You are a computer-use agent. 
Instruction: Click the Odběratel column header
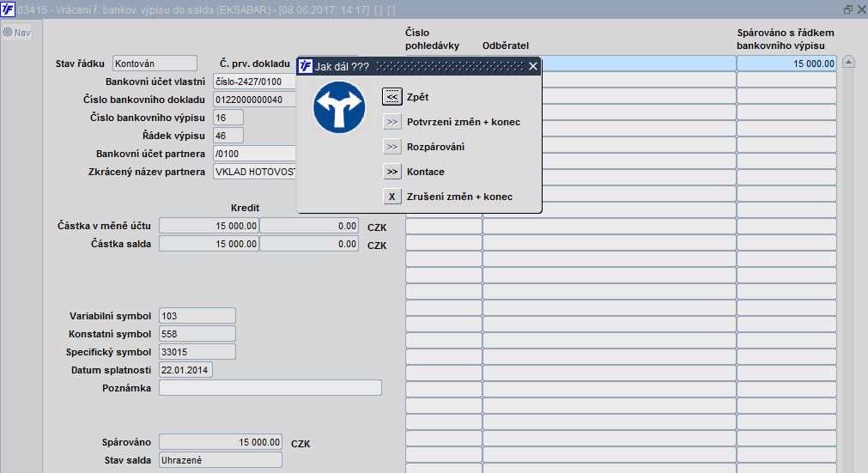(506, 45)
